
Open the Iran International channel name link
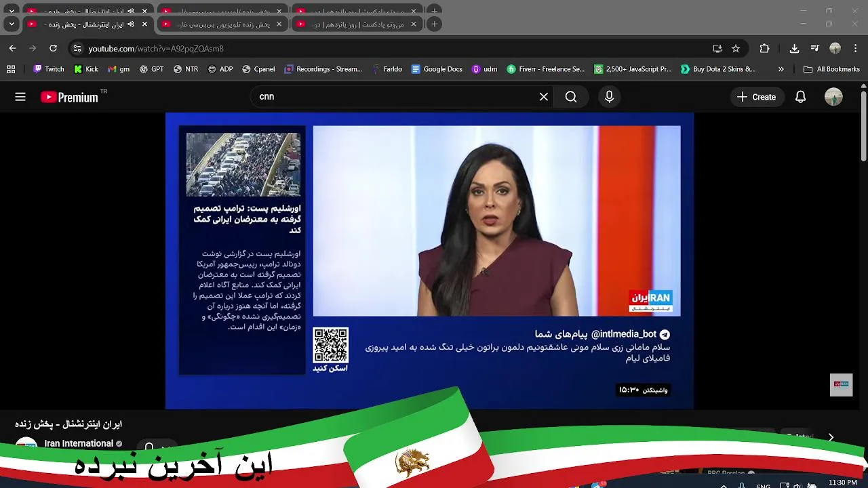pos(79,443)
